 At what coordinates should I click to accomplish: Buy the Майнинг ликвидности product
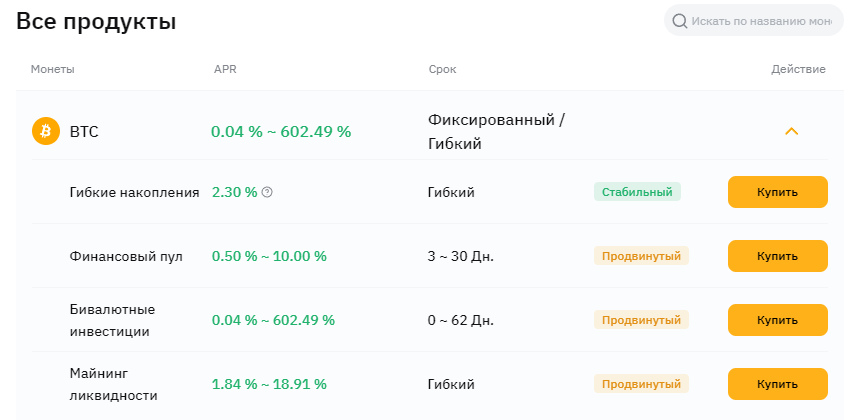777,384
